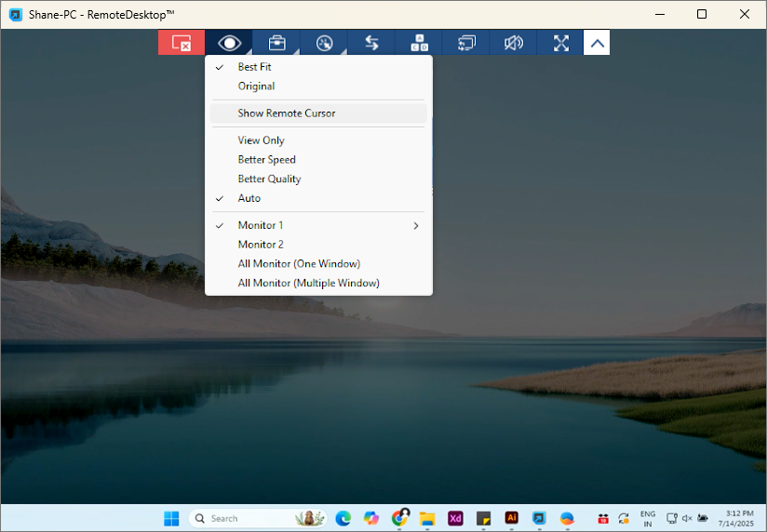Click the eye view options icon

point(229,43)
